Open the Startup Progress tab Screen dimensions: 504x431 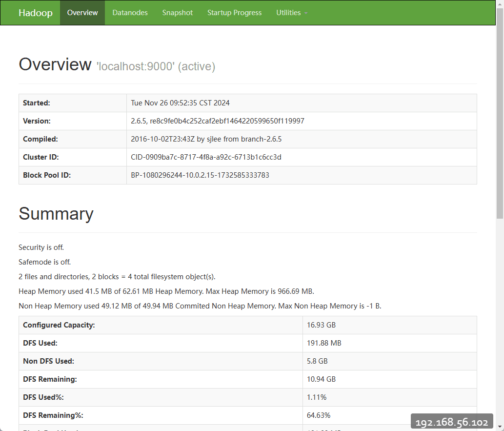tap(234, 13)
